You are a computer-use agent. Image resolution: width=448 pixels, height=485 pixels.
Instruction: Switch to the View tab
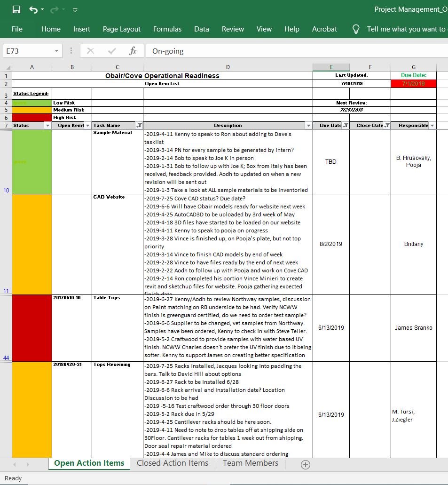pos(264,29)
